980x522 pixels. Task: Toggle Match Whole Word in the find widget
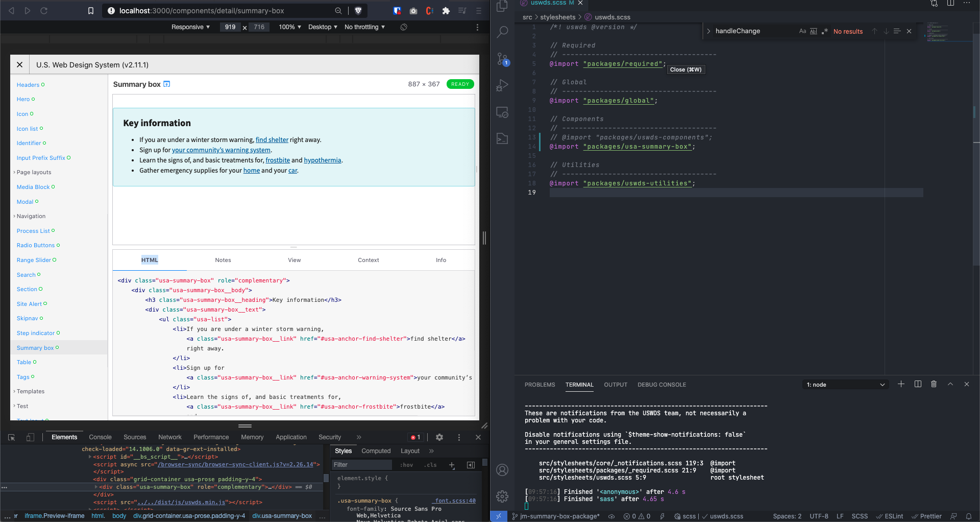814,31
